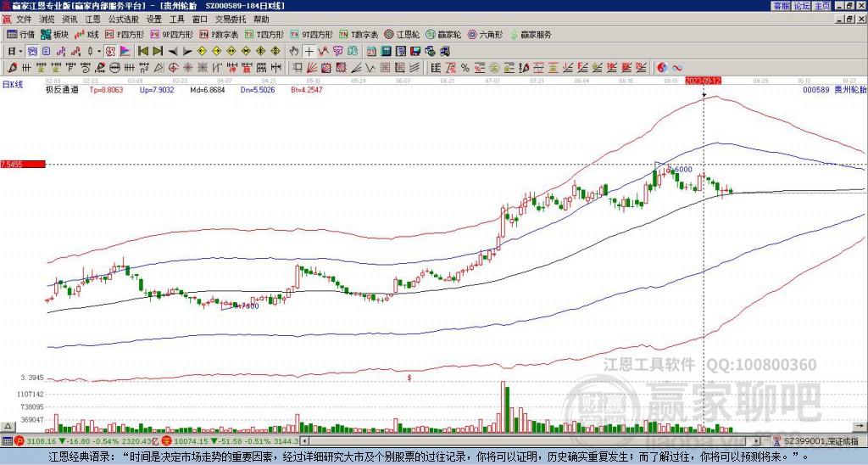Select the angle line drawing icon

click(x=356, y=68)
